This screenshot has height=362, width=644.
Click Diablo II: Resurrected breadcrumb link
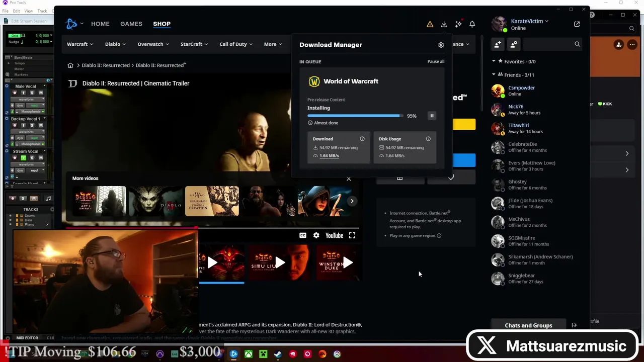coord(106,65)
